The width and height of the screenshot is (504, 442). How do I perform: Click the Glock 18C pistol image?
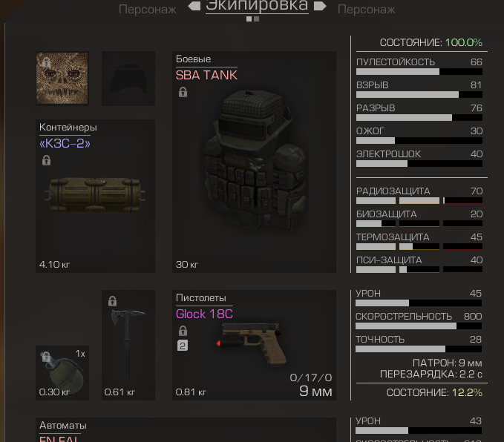pyautogui.click(x=251, y=344)
